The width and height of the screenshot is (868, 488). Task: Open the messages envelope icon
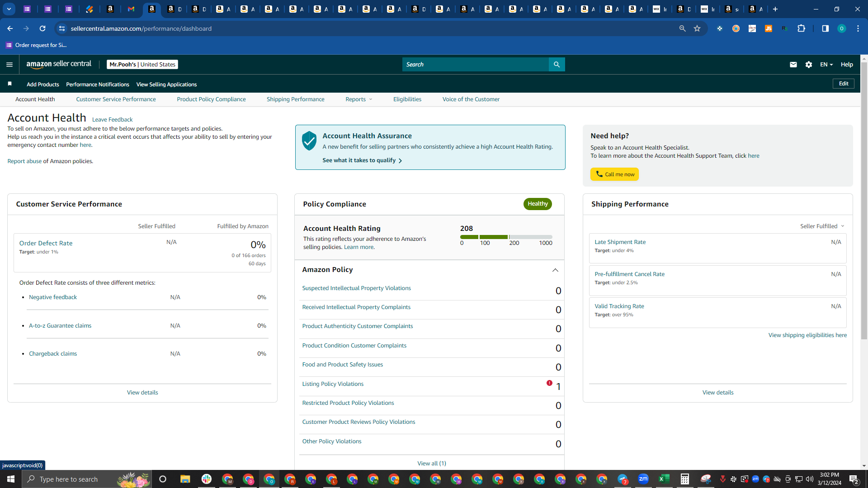click(x=793, y=65)
